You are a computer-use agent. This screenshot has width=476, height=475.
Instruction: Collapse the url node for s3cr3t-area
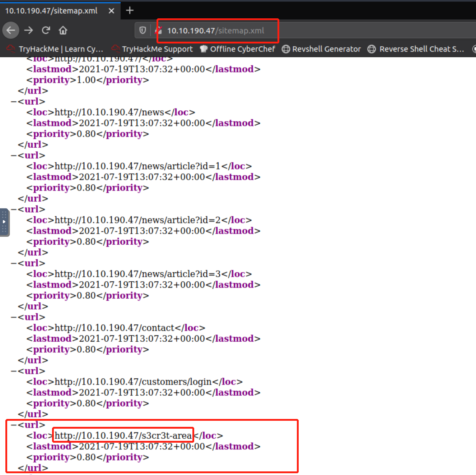pos(14,425)
